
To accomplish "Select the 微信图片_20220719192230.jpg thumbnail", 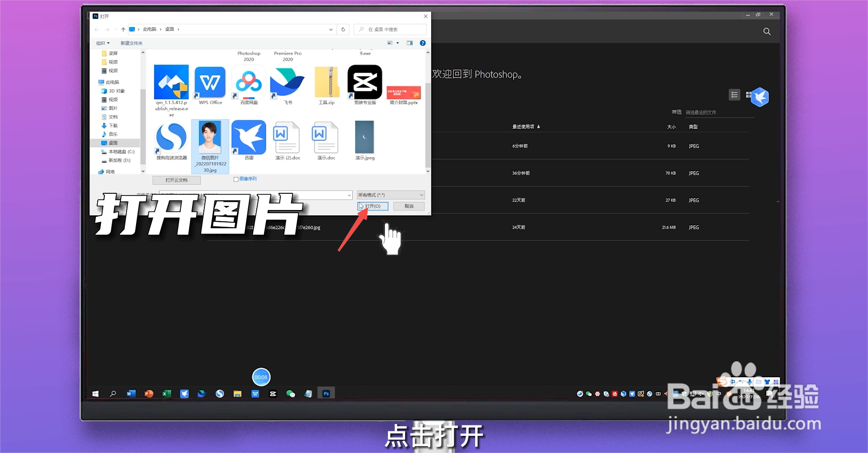I will coord(210,146).
